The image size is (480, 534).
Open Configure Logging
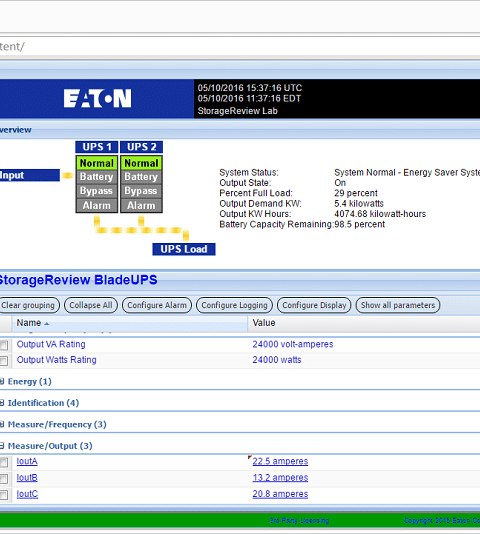coord(234,305)
